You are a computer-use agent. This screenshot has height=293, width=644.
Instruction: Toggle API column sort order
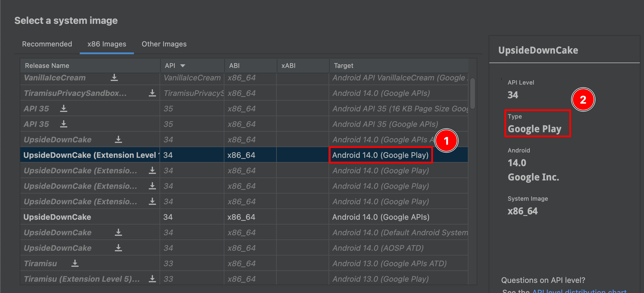click(175, 65)
